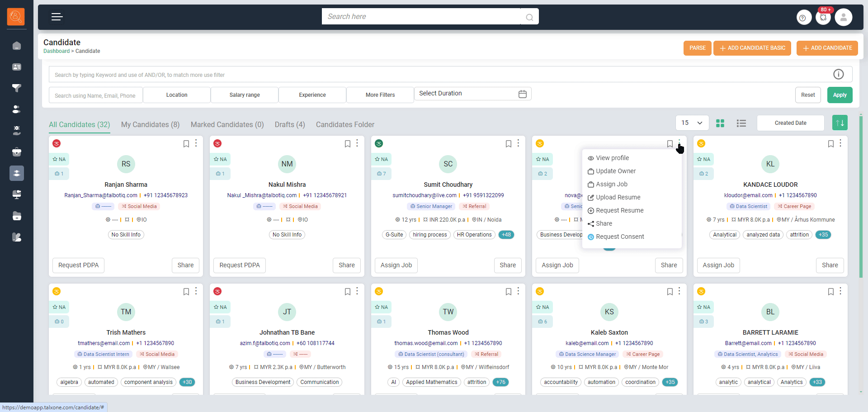The width and height of the screenshot is (868, 412).
Task: Open the Experience filter dropdown
Action: [312, 95]
